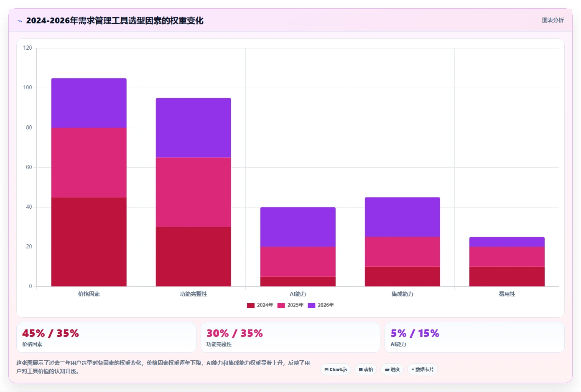Click the y-axis value 80
Image resolution: width=581 pixels, height=392 pixels.
(x=29, y=128)
